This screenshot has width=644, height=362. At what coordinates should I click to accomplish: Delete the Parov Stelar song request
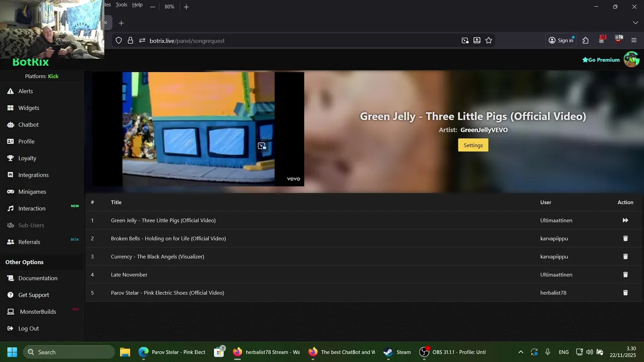pyautogui.click(x=625, y=293)
